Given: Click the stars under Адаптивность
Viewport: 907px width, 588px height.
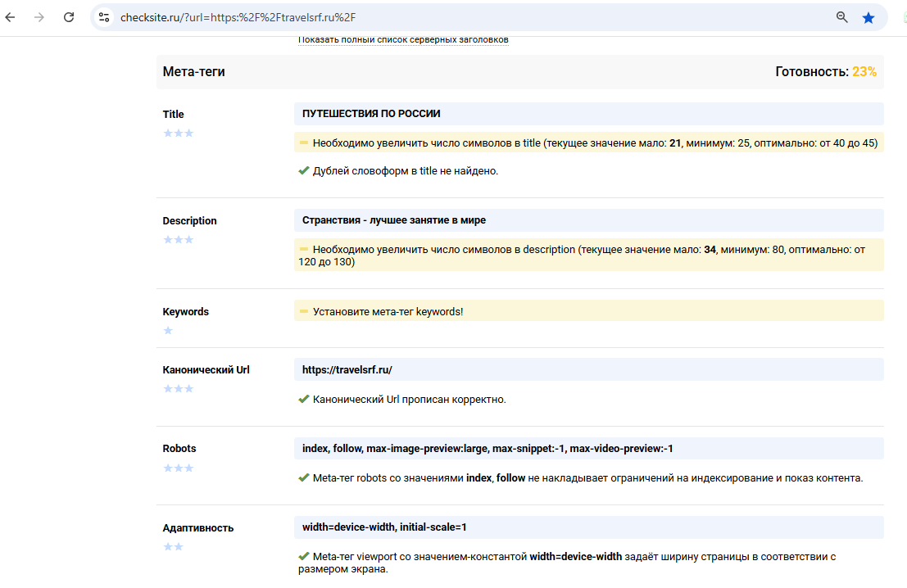Looking at the screenshot, I should point(173,546).
